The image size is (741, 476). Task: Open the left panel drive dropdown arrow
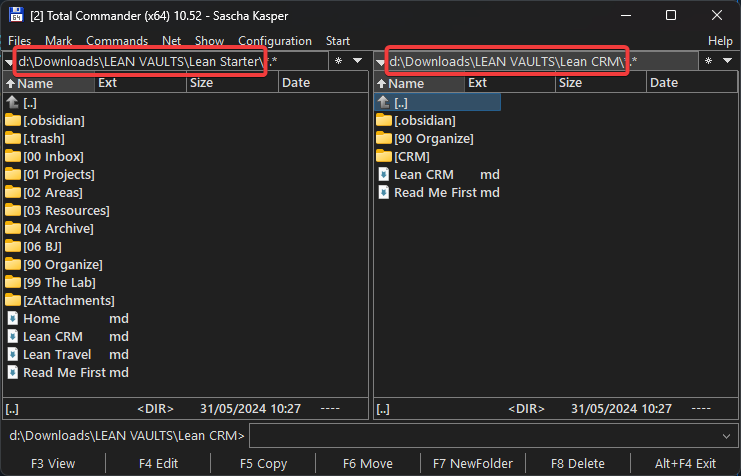tap(9, 62)
